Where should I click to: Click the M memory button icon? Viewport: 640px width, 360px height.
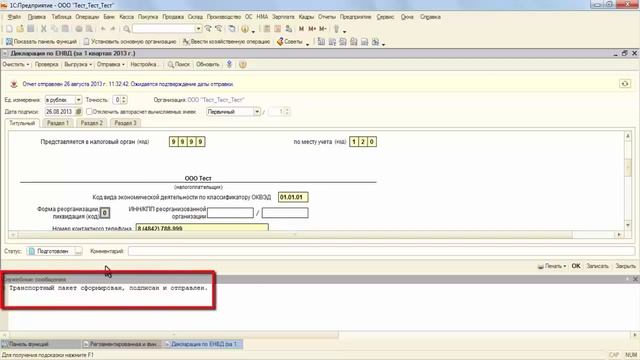pyautogui.click(x=301, y=29)
